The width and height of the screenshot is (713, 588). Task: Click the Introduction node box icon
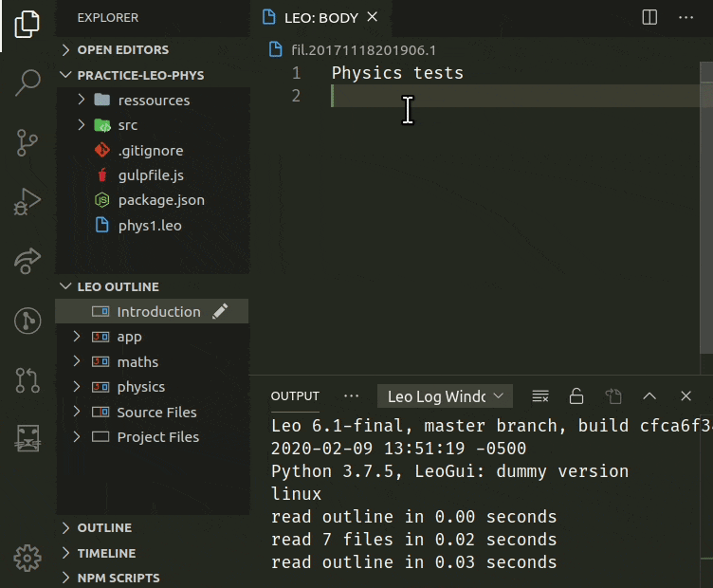coord(101,311)
